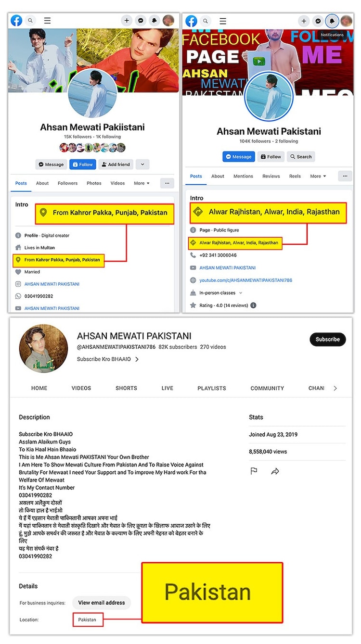This screenshot has width=361, height=644.
Task: Switch to the Reviews tab
Action: tap(271, 176)
